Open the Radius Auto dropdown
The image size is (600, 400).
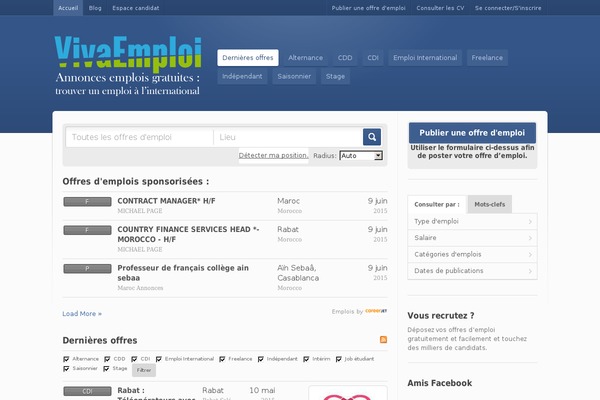[361, 155]
